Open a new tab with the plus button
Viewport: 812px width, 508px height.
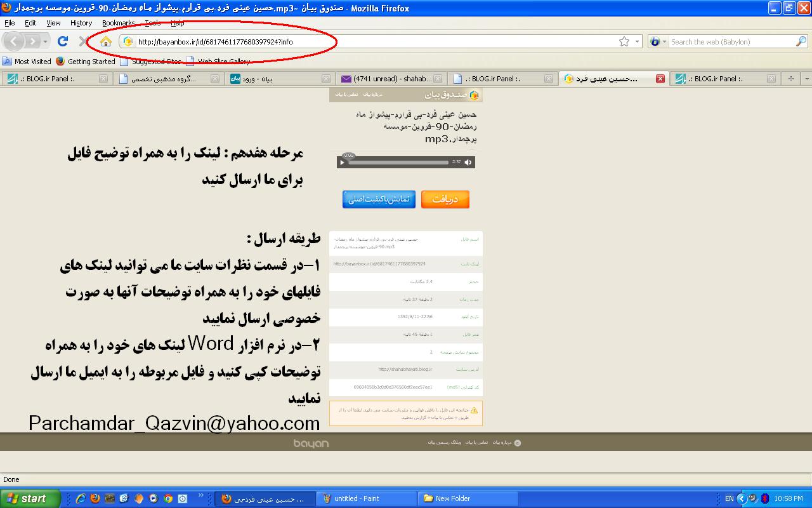coord(790,79)
